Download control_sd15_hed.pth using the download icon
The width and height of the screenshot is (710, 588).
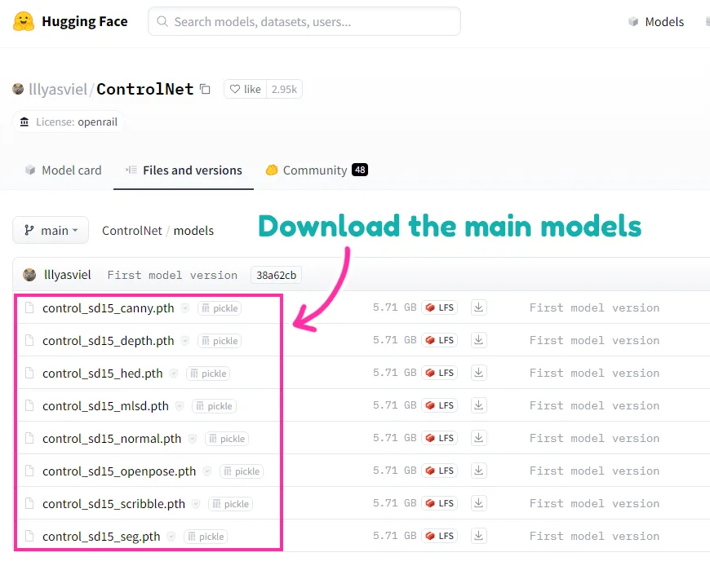[478, 373]
